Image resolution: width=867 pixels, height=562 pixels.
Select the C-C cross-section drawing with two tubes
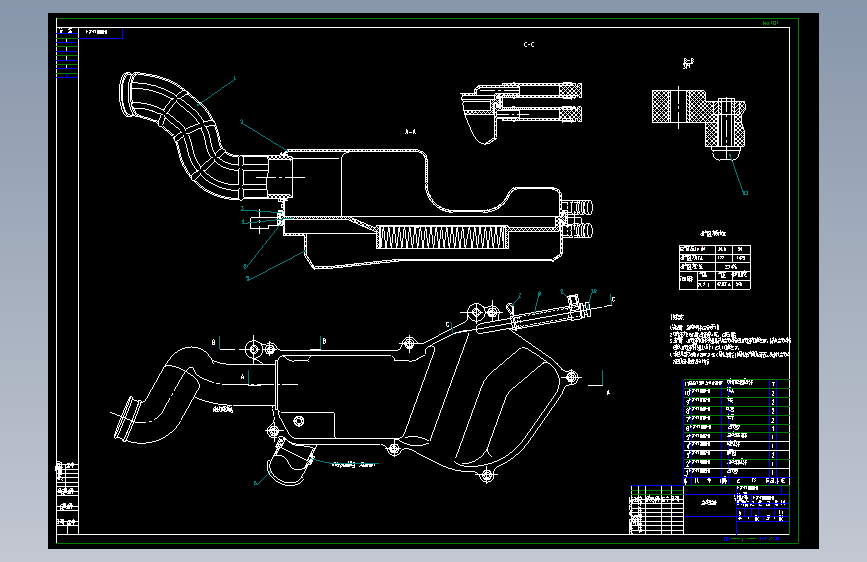click(x=521, y=113)
